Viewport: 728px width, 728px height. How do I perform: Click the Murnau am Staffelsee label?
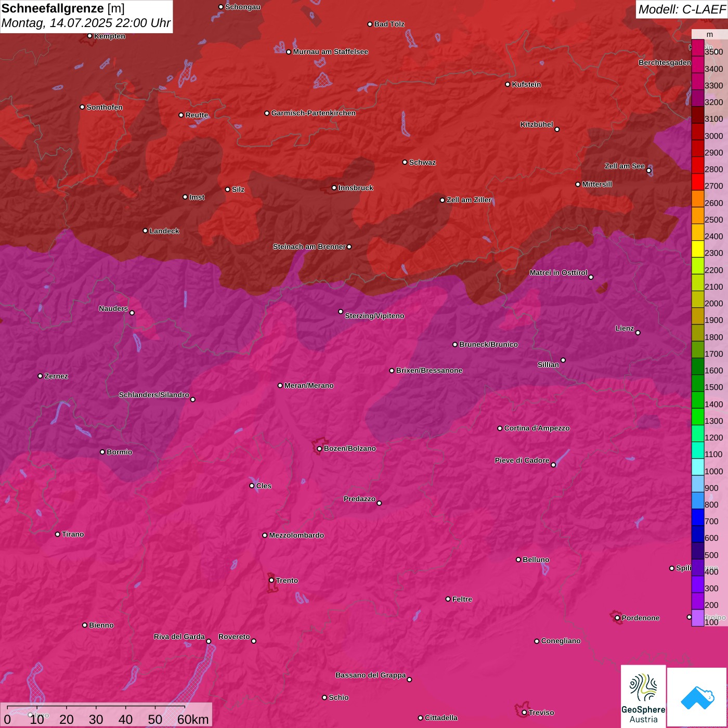(x=330, y=51)
